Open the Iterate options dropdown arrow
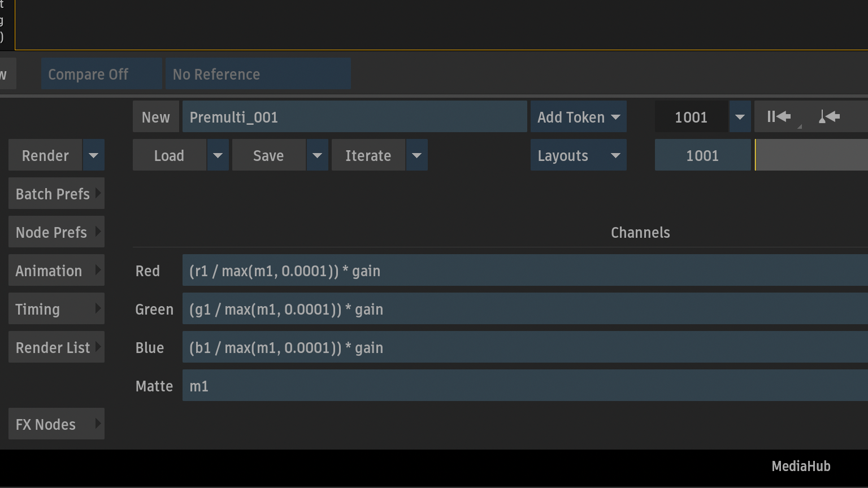The height and width of the screenshot is (488, 868). point(417,155)
